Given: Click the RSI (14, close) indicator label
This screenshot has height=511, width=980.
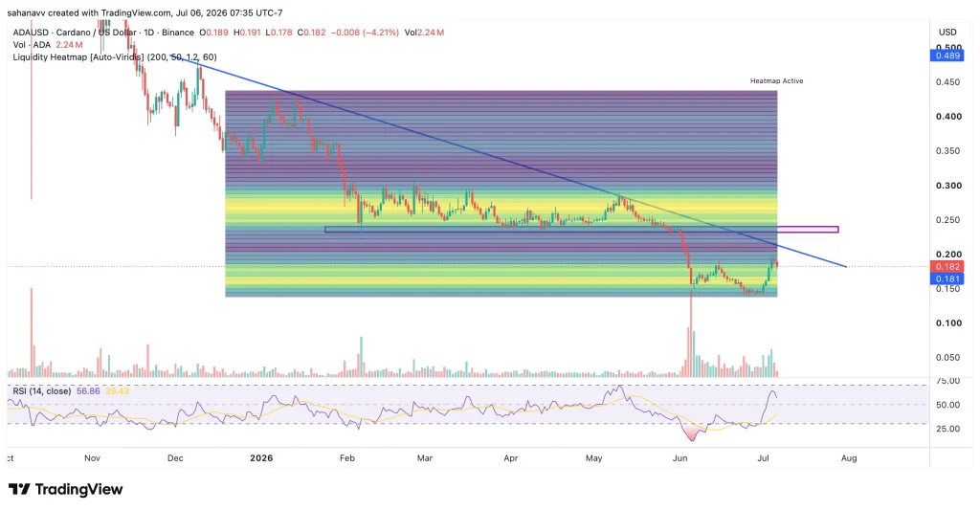Looking at the screenshot, I should (42, 391).
